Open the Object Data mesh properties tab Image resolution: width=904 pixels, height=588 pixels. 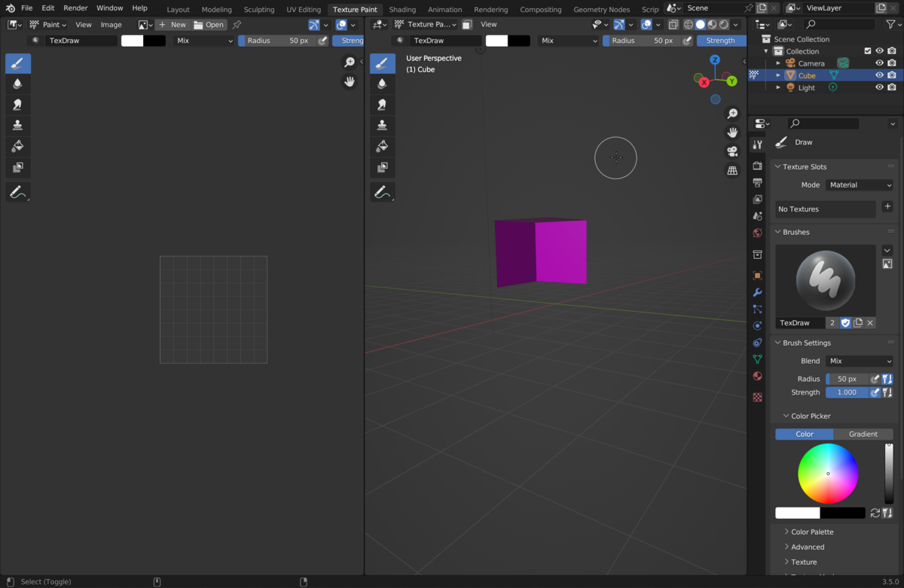[x=758, y=359]
